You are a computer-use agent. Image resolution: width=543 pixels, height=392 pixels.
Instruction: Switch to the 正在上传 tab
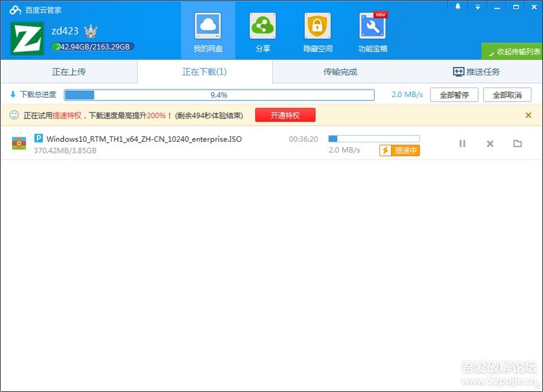(x=69, y=72)
